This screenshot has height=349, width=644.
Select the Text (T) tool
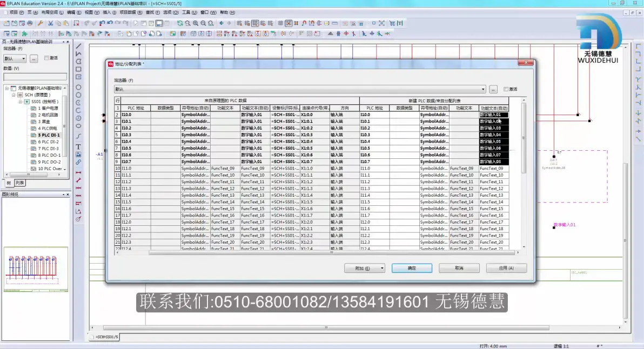78,146
